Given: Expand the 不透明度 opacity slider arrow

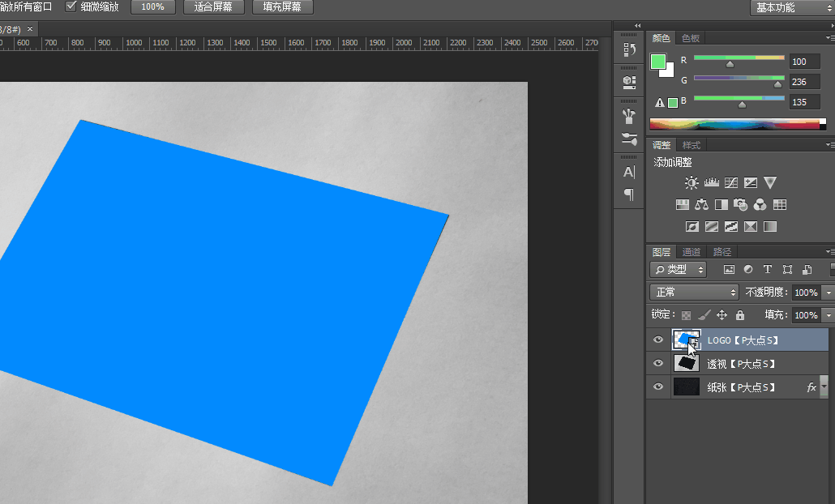Looking at the screenshot, I should point(828,292).
